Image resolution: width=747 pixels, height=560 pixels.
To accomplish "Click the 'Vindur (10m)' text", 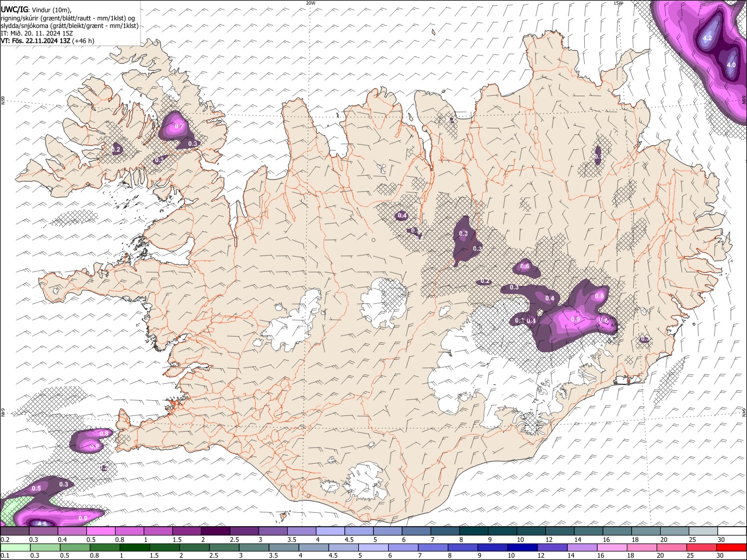I will click(51, 9).
